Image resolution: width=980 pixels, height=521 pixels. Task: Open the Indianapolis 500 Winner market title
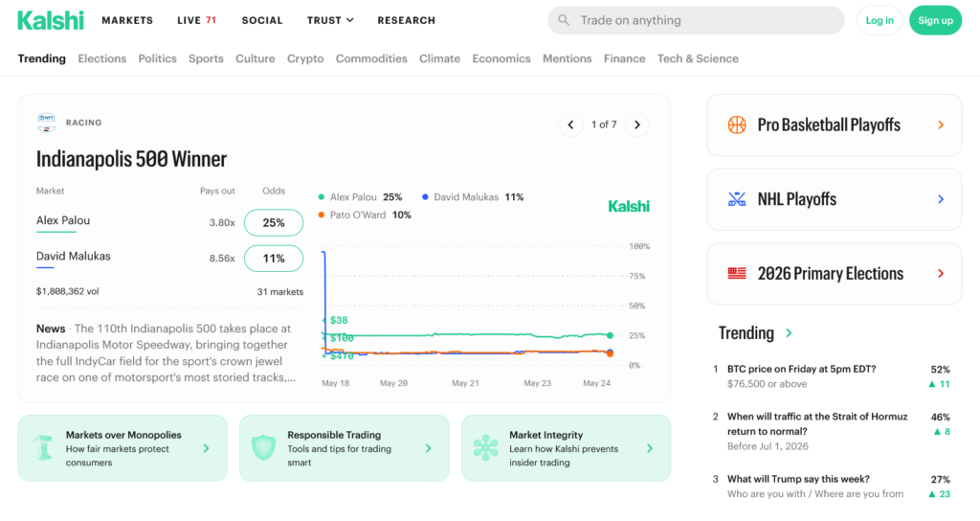(131, 159)
